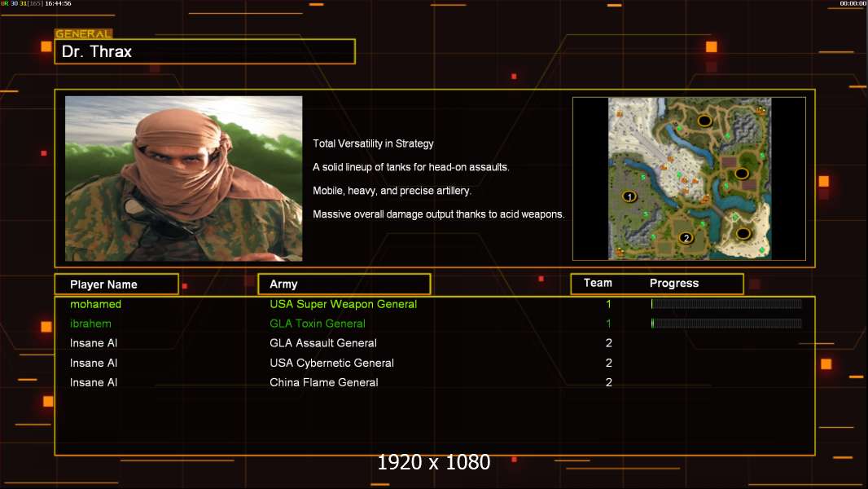Viewport: 868px width, 489px height.
Task: Click ibrahem's loading progress bar
Action: pos(726,324)
